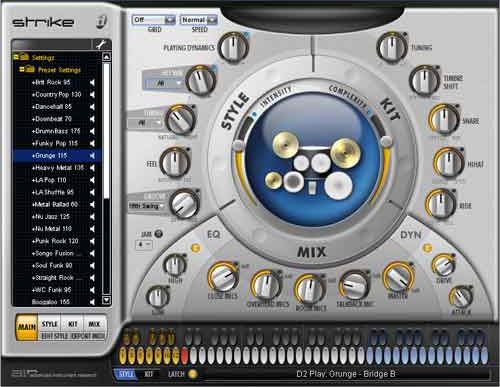Click the left crash cymbal in the kit display

tap(285, 145)
